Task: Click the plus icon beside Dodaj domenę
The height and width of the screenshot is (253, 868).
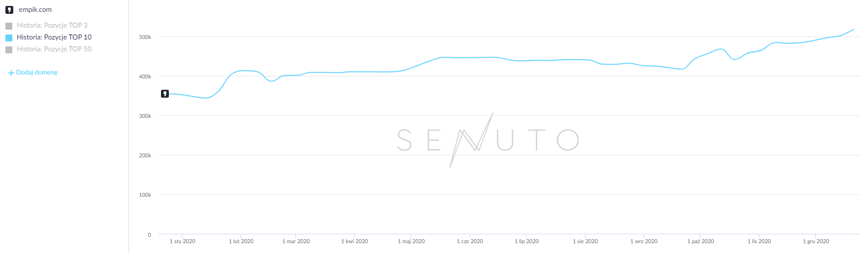Action: click(11, 73)
